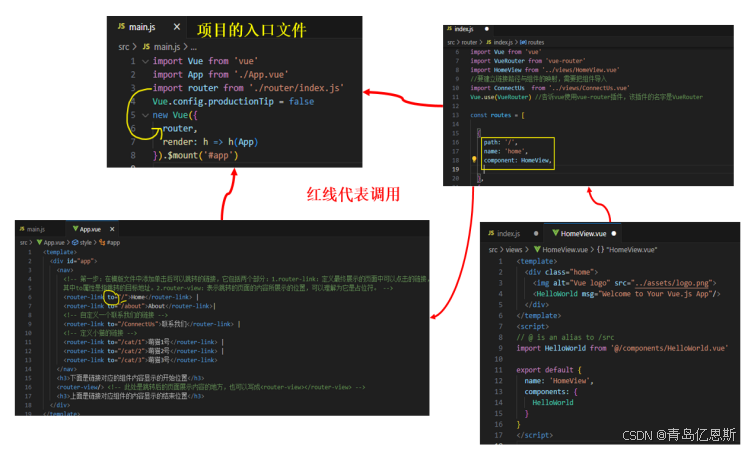The height and width of the screenshot is (449, 748).
Task: Open the ../assets/logo.png path link
Action: [x=673, y=283]
